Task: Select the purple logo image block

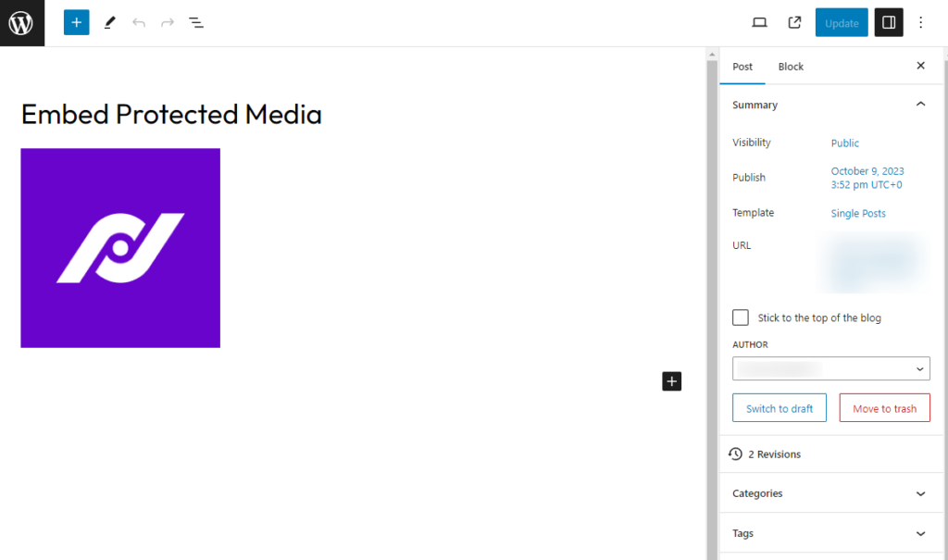Action: (x=119, y=247)
